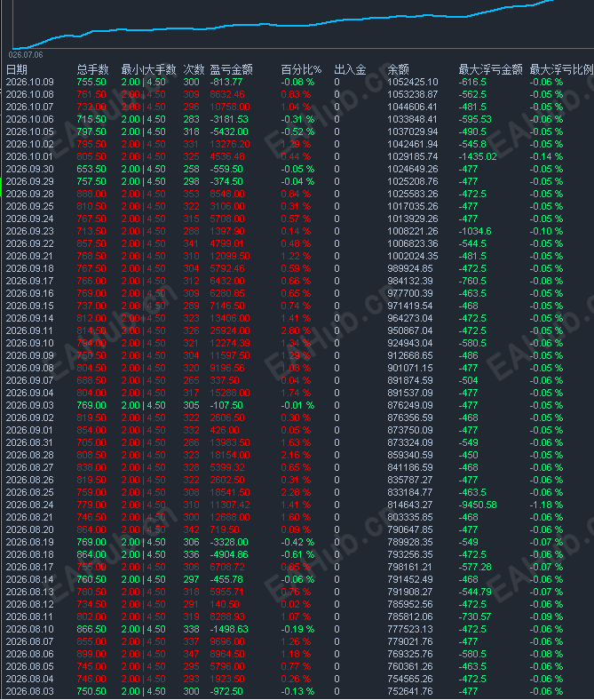Screen dimensions: 594x700
Task: Click the 出入金 column header
Action: (x=351, y=69)
